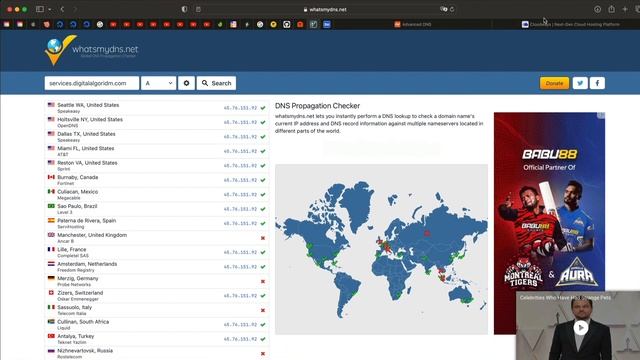The image size is (640, 360).
Task: Open the GitHub pinned tab
Action: coord(287,24)
